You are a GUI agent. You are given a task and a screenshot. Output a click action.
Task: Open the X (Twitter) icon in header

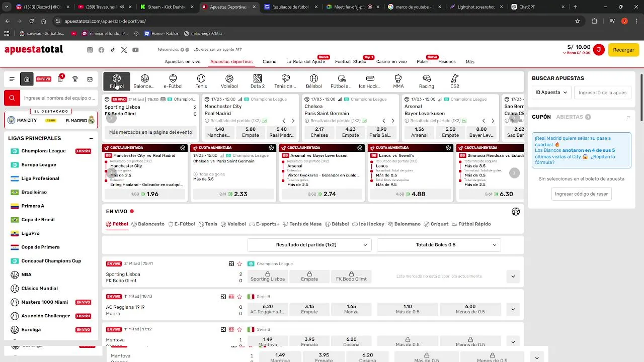click(124, 50)
